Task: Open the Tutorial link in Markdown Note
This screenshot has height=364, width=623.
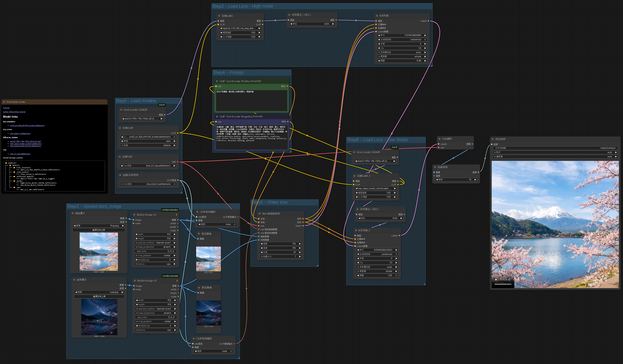Action: pos(6,108)
